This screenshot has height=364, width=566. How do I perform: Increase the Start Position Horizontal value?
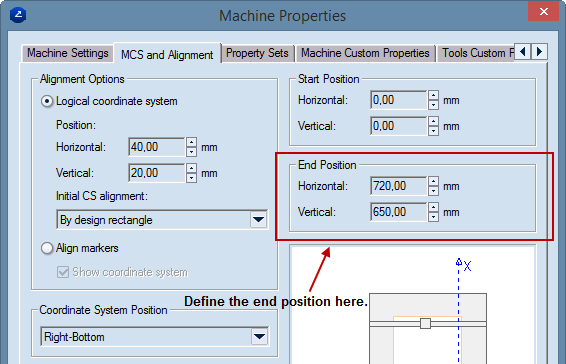(434, 95)
